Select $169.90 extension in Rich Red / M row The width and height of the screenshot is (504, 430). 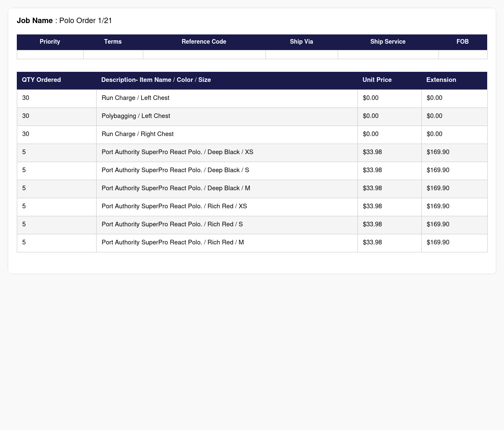coord(438,242)
